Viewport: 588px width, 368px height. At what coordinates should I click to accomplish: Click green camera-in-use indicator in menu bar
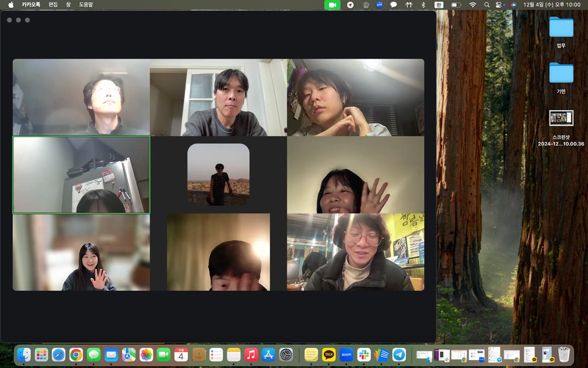332,5
